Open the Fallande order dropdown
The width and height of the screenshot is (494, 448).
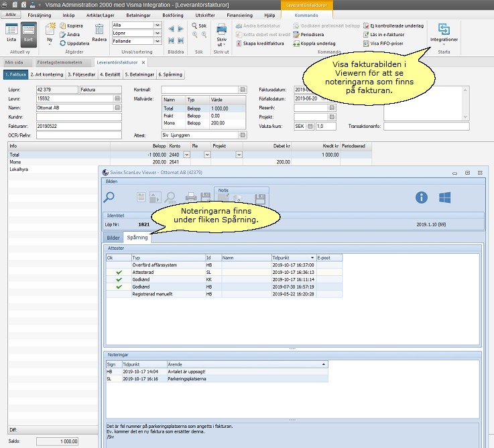coord(158,42)
